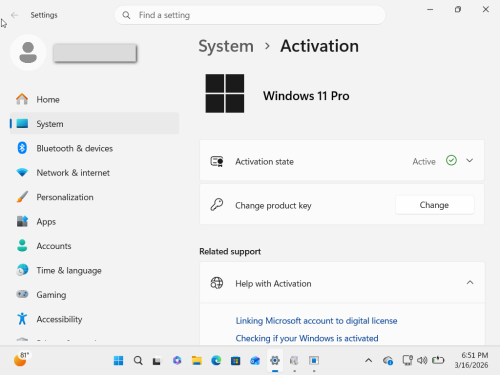Select Time & language in sidebar
Screen dimensions: 500x375
[94, 270]
